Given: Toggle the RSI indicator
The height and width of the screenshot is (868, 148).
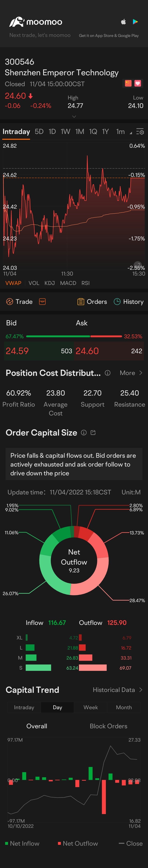Looking at the screenshot, I should point(86,283).
